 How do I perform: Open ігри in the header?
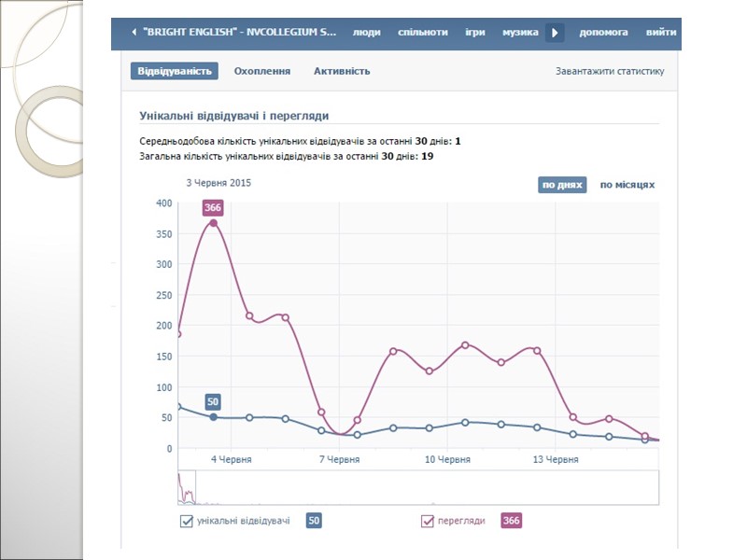pyautogui.click(x=475, y=33)
